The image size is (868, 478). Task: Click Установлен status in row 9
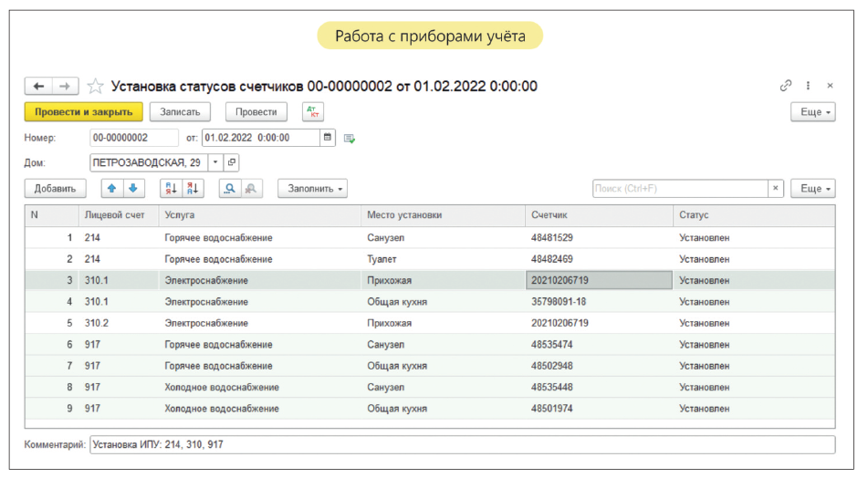(x=704, y=409)
